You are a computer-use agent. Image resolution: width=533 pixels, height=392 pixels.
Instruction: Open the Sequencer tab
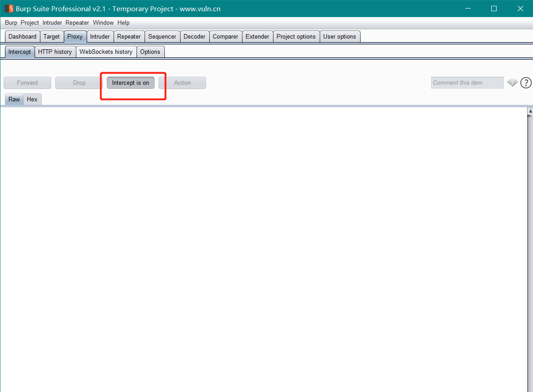(x=162, y=37)
